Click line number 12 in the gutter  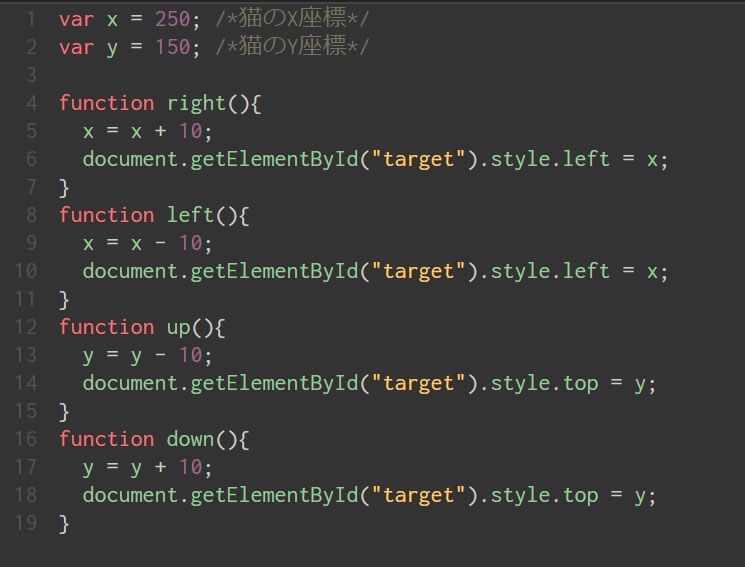coord(26,327)
